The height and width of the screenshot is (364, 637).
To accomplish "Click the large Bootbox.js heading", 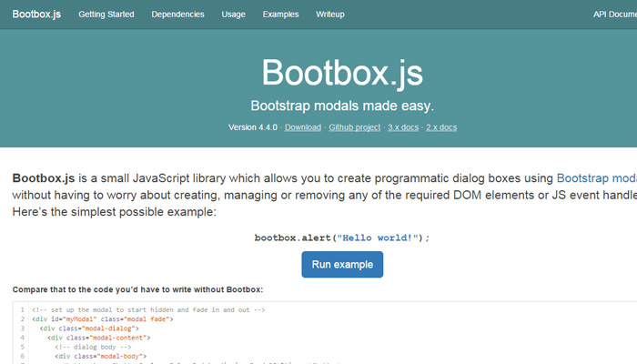I will coord(342,73).
